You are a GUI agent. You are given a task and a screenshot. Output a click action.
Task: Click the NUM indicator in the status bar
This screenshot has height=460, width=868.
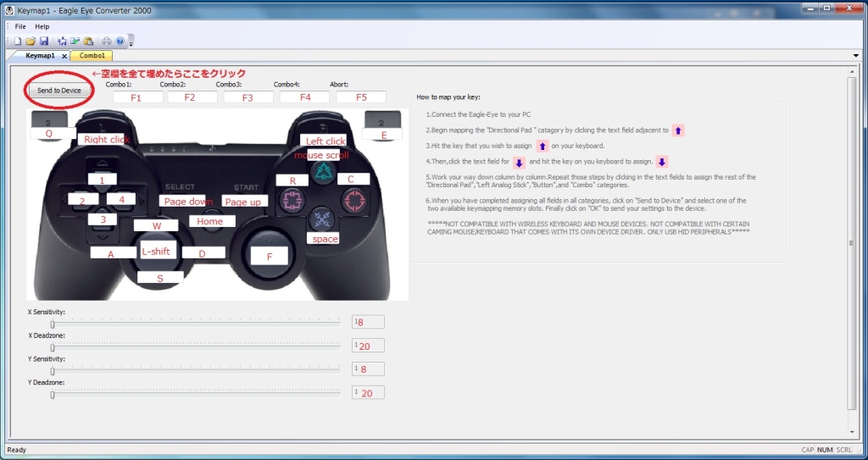[825, 450]
